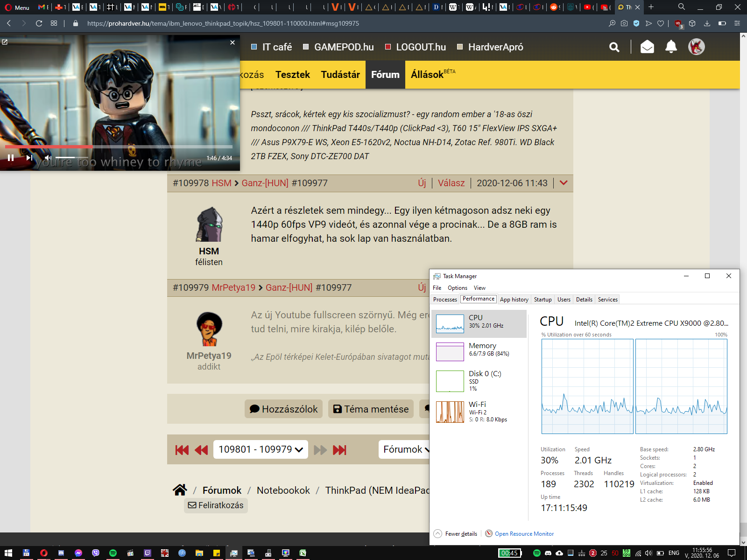The width and height of the screenshot is (747, 560).
Task: Open Task Manager View menu
Action: click(x=479, y=288)
